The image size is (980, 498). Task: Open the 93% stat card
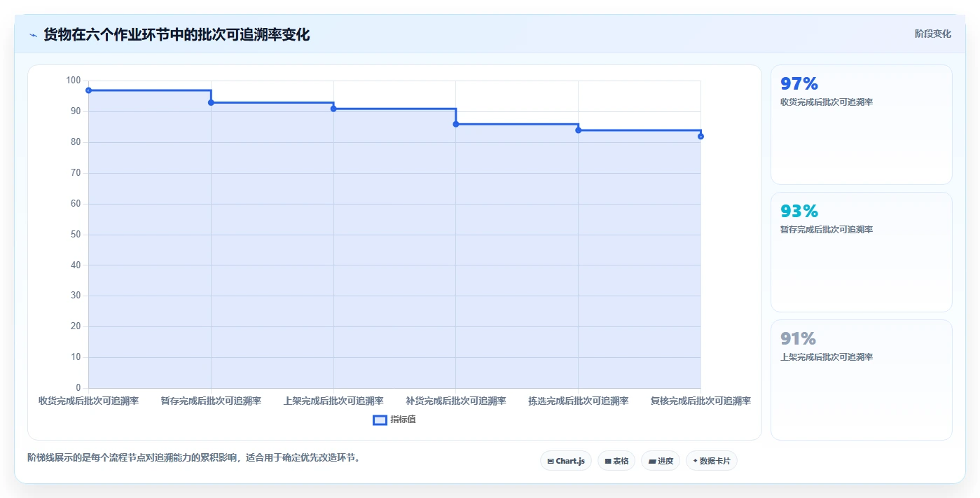coord(862,252)
